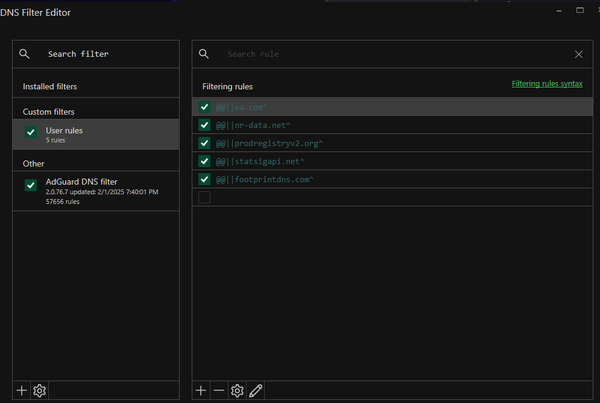Open the Filtering rules syntax link
The width and height of the screenshot is (600, 403).
pyautogui.click(x=547, y=84)
